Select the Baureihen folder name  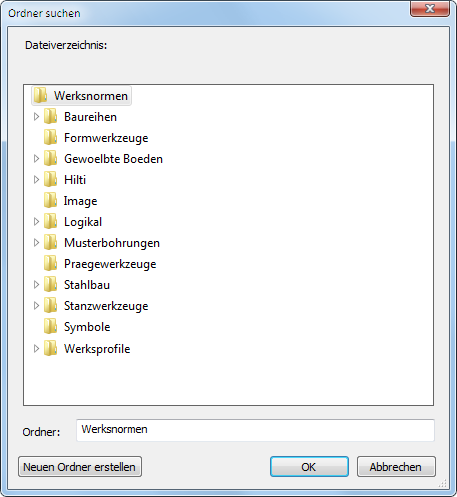pyautogui.click(x=90, y=117)
